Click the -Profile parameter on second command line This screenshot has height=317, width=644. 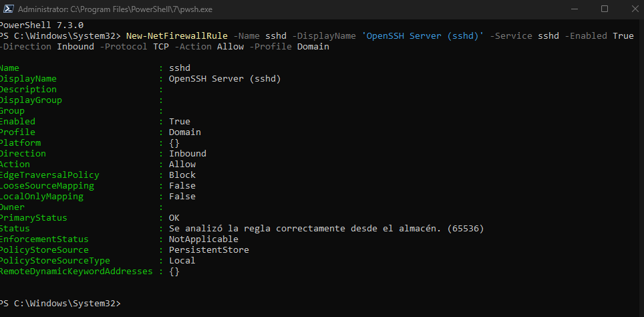click(x=273, y=46)
